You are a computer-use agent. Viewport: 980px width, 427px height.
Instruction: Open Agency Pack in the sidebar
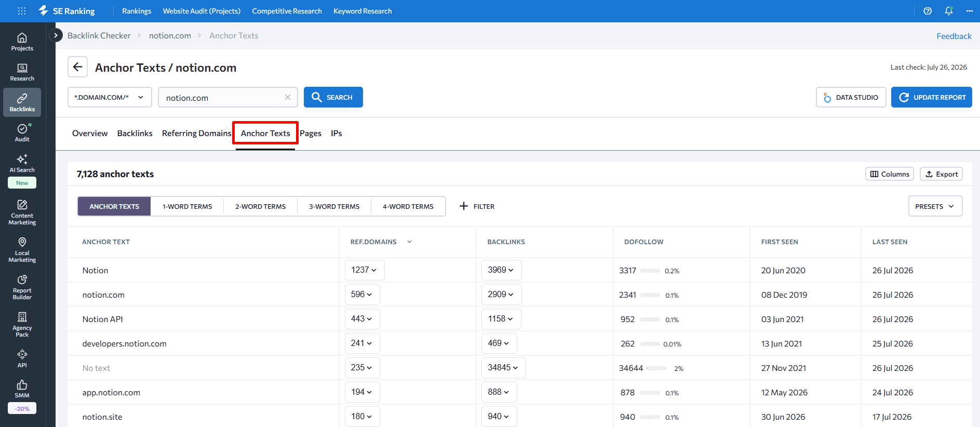point(22,325)
